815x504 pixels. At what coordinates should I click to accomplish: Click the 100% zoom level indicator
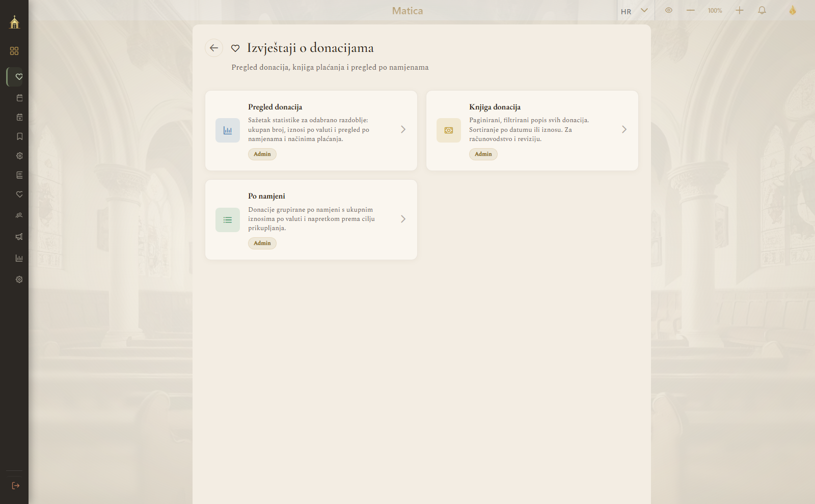tap(715, 11)
